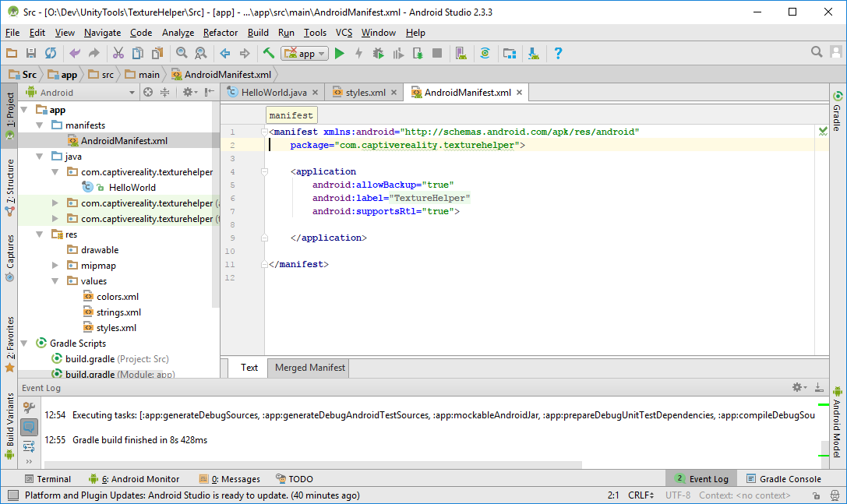Click the Back navigation arrow

[224, 53]
